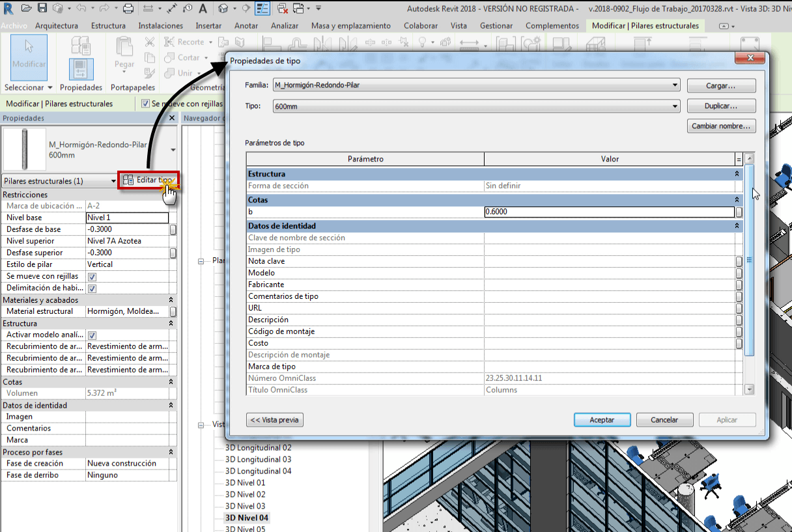Open the Archivo menu tab
The image size is (792, 532).
(14, 26)
